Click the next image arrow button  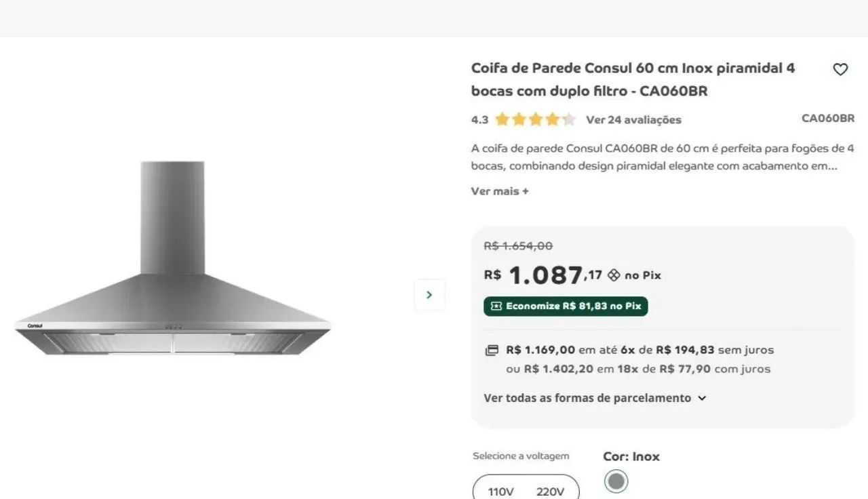(429, 295)
